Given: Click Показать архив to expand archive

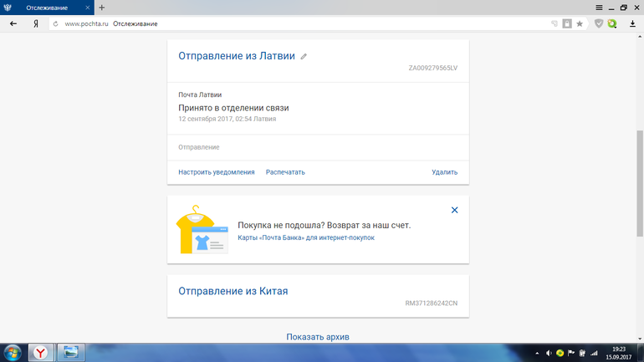Looking at the screenshot, I should coord(318,337).
